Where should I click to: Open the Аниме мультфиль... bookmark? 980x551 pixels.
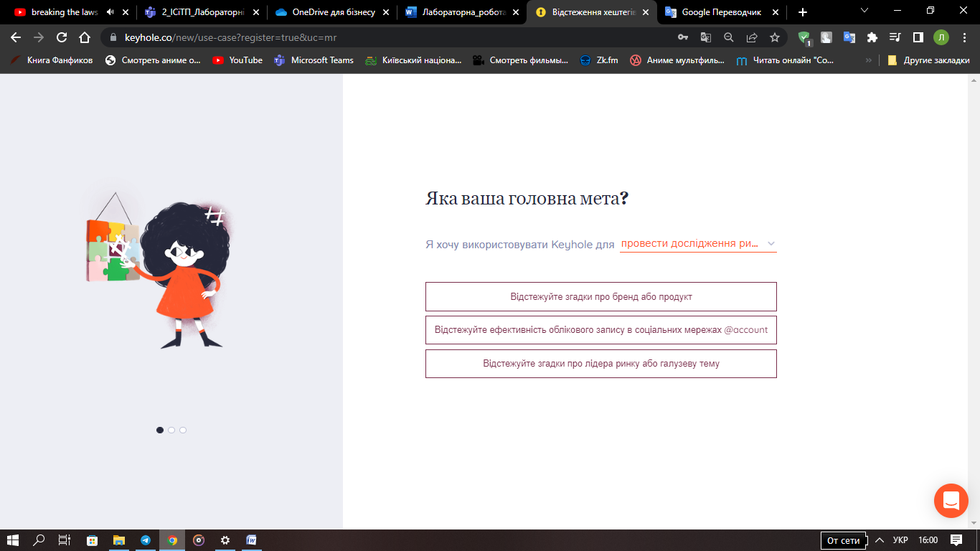(x=677, y=60)
